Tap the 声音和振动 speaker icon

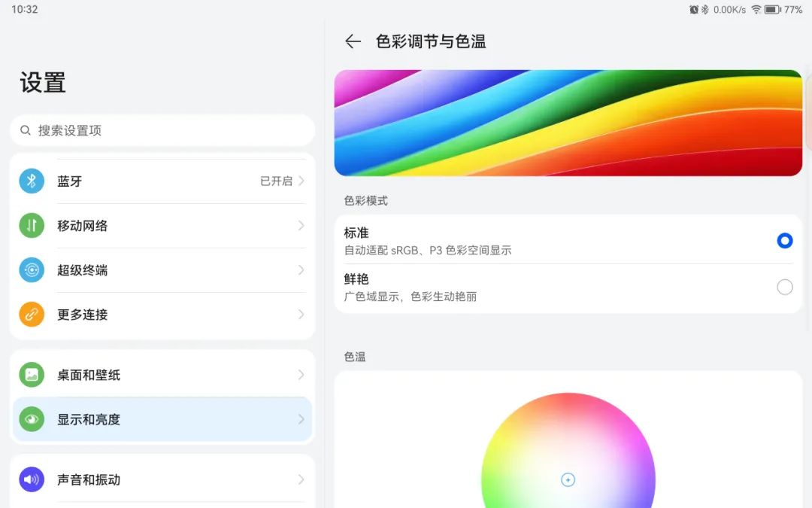point(31,479)
